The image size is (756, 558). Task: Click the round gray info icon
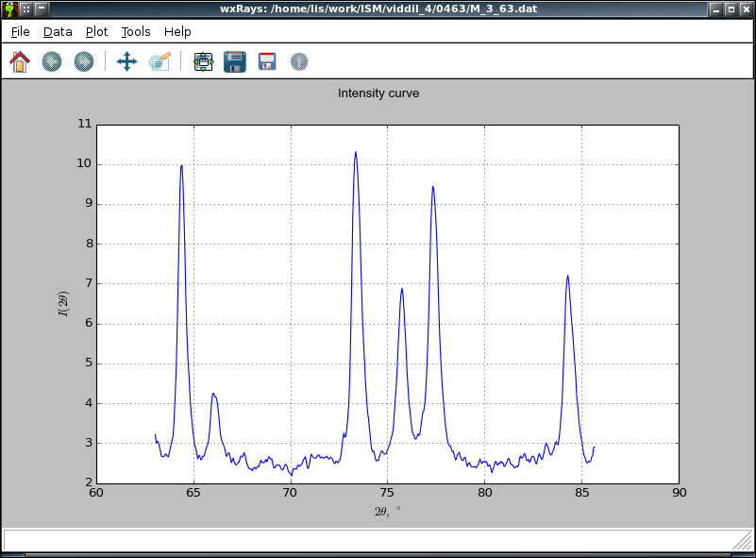(x=299, y=62)
